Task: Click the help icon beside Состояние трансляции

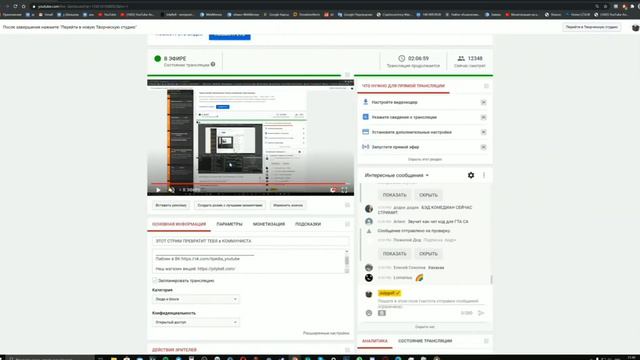Action: point(213,64)
